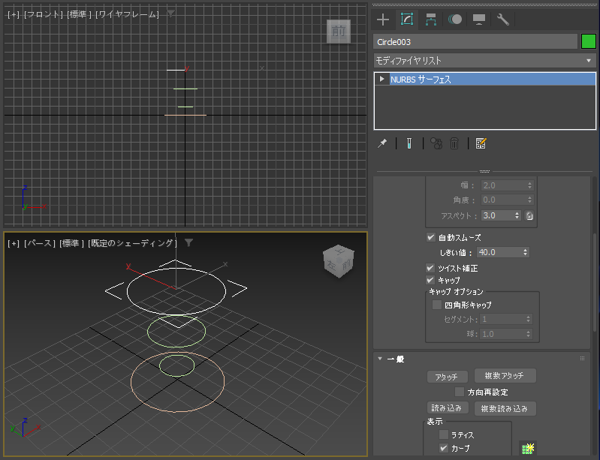Open the Display panel tab
This screenshot has height=460, width=600.
tap(479, 20)
